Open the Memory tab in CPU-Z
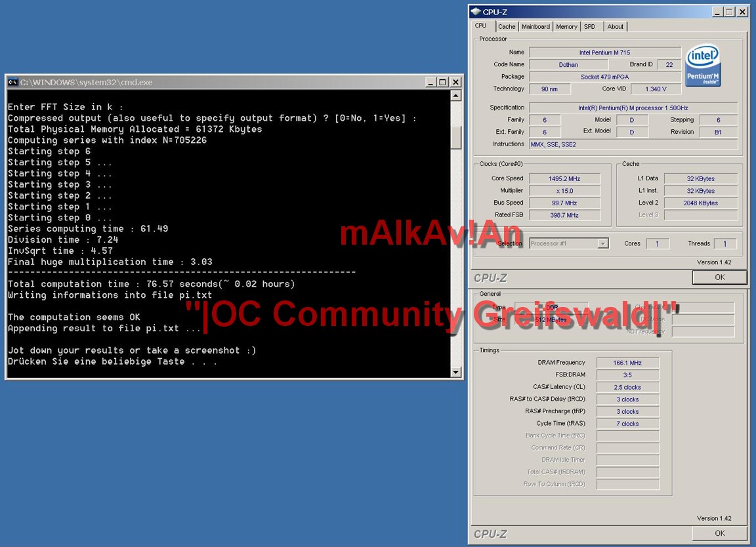Image resolution: width=756 pixels, height=547 pixels. tap(566, 27)
